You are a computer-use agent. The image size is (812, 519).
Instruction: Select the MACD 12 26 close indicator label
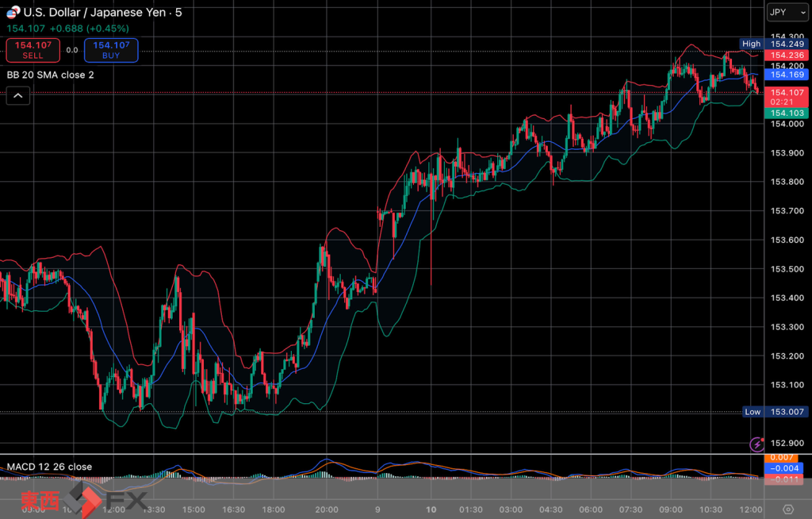click(x=49, y=467)
